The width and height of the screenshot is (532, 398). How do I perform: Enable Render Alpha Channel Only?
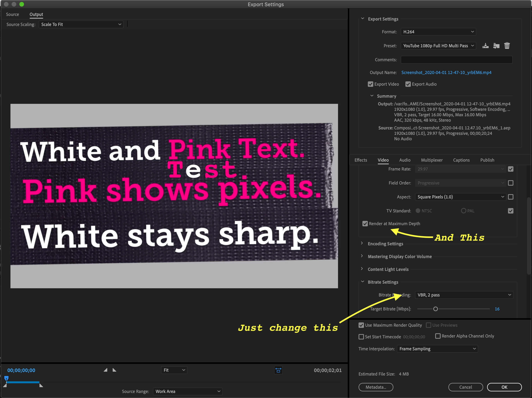pos(438,336)
